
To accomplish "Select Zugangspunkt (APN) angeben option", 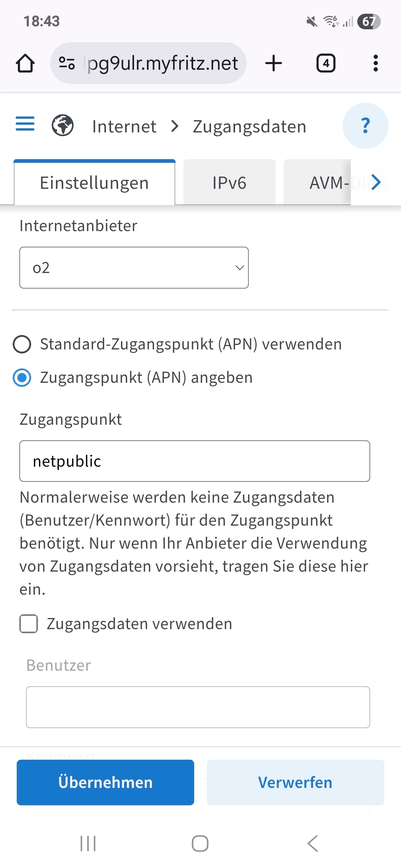I will point(22,378).
